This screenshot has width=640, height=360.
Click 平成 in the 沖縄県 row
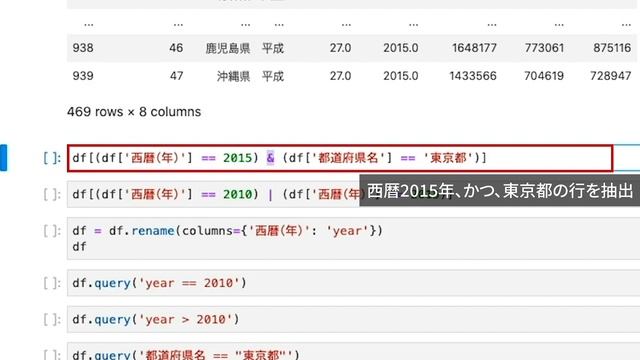(x=273, y=76)
